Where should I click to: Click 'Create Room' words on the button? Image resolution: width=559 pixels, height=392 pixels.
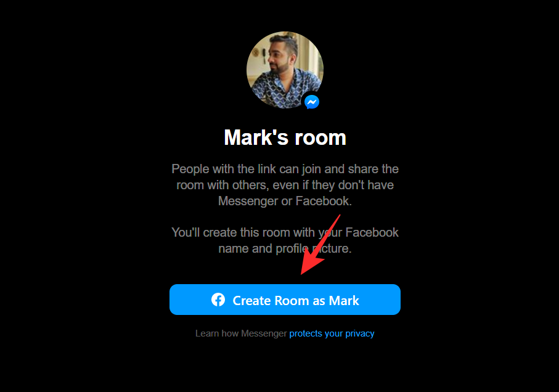[271, 300]
